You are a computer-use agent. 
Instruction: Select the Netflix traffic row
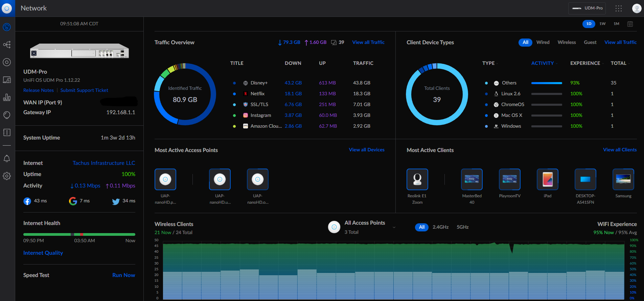point(303,94)
